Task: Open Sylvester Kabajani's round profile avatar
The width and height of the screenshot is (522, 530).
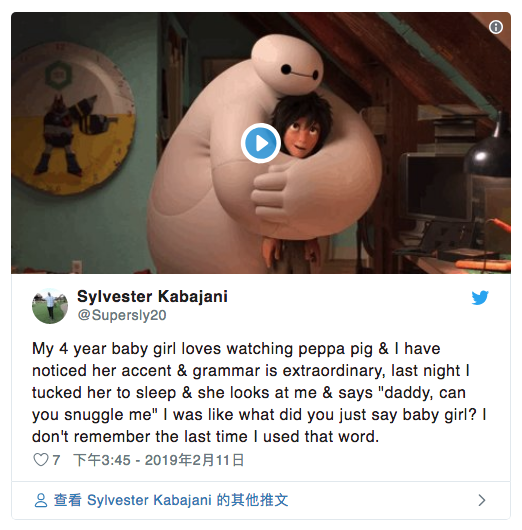Action: (x=50, y=306)
